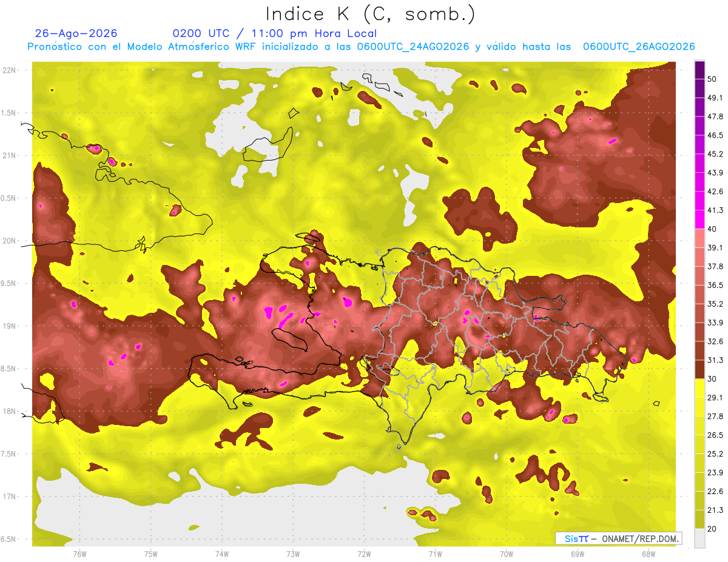This screenshot has width=728, height=562.
Task: Click the colorbar value "45.2"
Action: tap(715, 154)
